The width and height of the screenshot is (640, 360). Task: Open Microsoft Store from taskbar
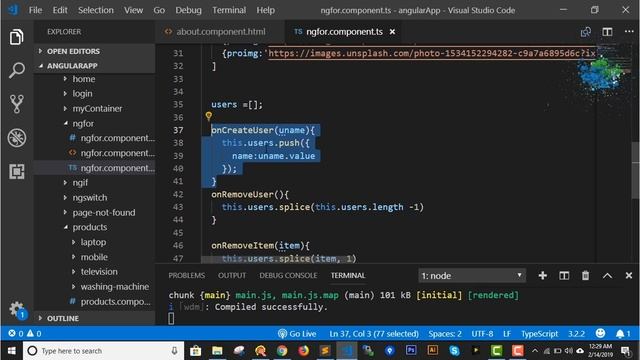196,351
